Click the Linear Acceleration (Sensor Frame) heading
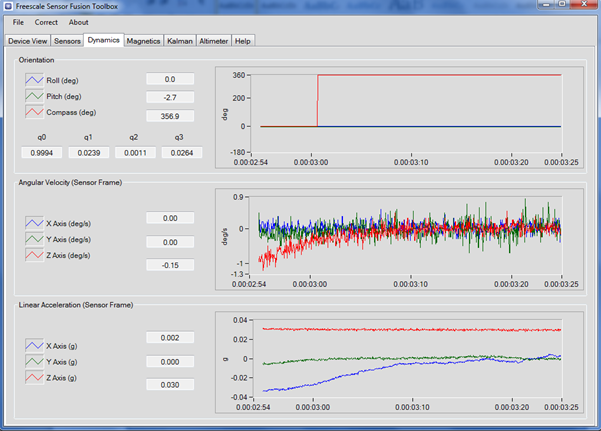601x431 pixels. tap(76, 305)
